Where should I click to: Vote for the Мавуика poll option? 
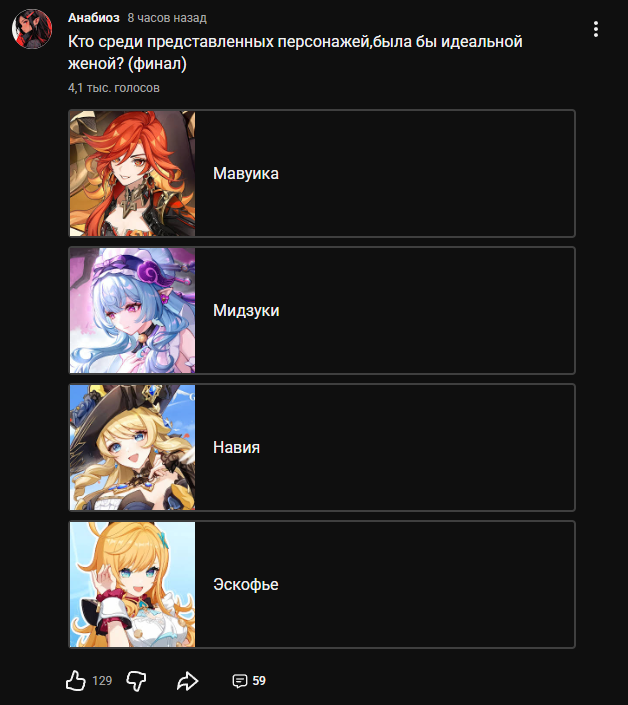coord(322,174)
